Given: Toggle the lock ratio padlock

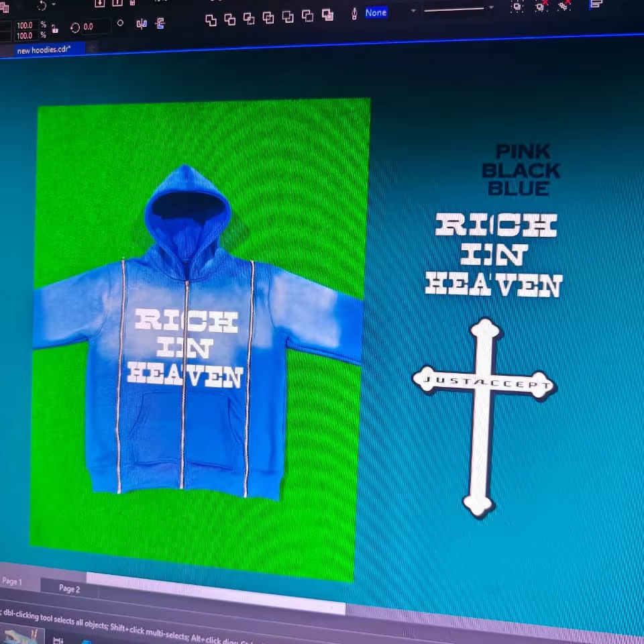Looking at the screenshot, I should (54, 29).
